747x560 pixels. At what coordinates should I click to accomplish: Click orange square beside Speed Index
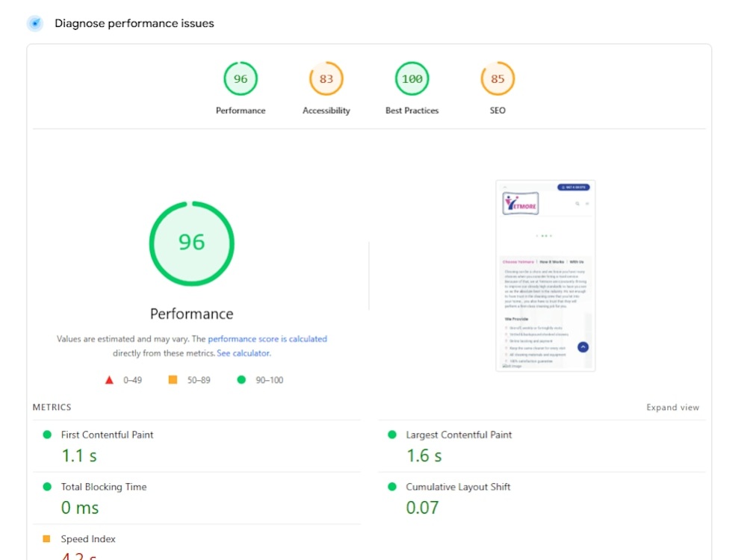(46, 538)
